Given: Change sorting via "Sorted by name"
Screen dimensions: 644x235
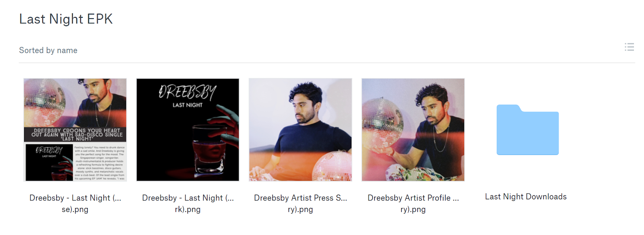Looking at the screenshot, I should pos(48,50).
